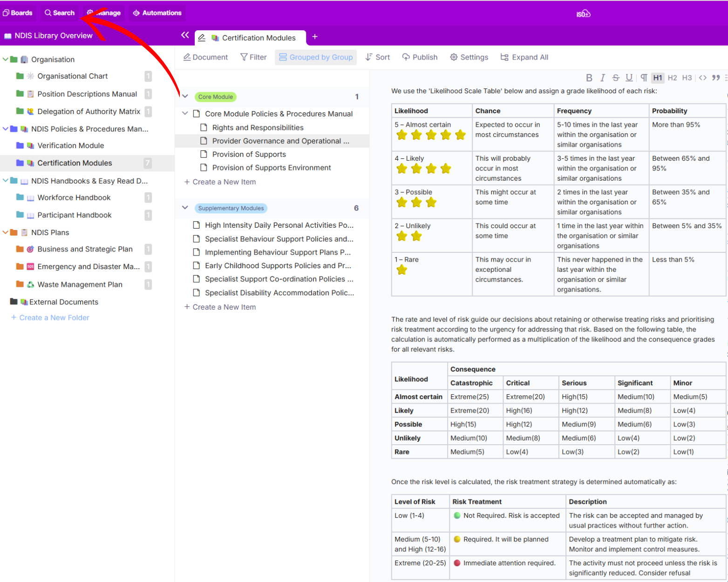This screenshot has height=582, width=728.
Task: Toggle the H1 heading style
Action: (x=657, y=78)
